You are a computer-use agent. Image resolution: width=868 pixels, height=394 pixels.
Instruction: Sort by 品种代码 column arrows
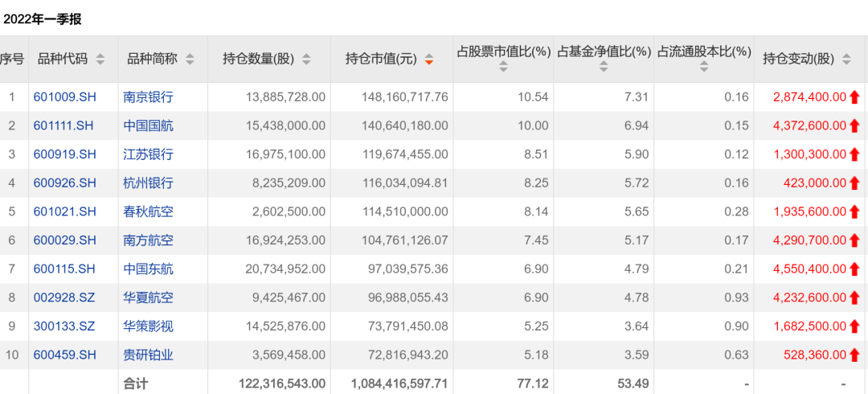[x=100, y=59]
